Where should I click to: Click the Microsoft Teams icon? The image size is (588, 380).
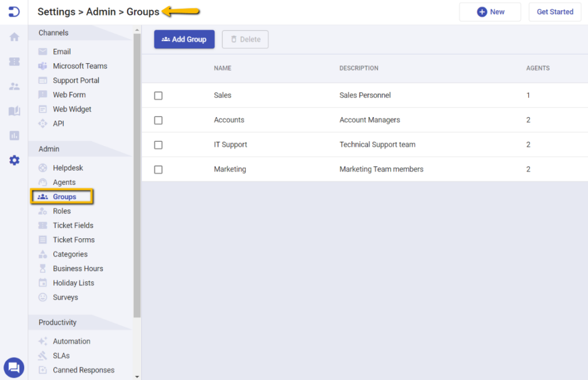click(42, 66)
